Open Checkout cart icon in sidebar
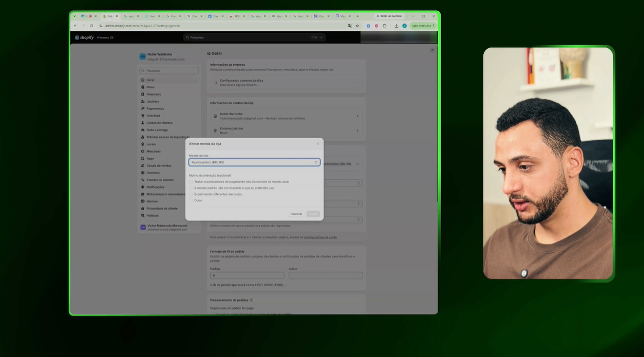This screenshot has height=357, width=644. (x=143, y=116)
